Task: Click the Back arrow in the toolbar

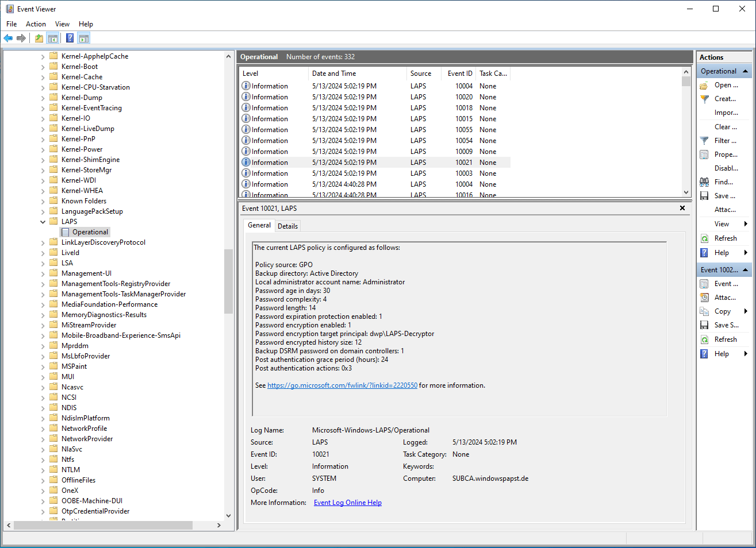Action: (x=8, y=38)
